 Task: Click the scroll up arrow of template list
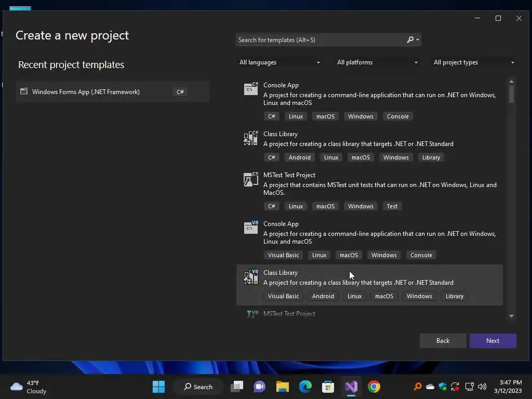pos(511,82)
